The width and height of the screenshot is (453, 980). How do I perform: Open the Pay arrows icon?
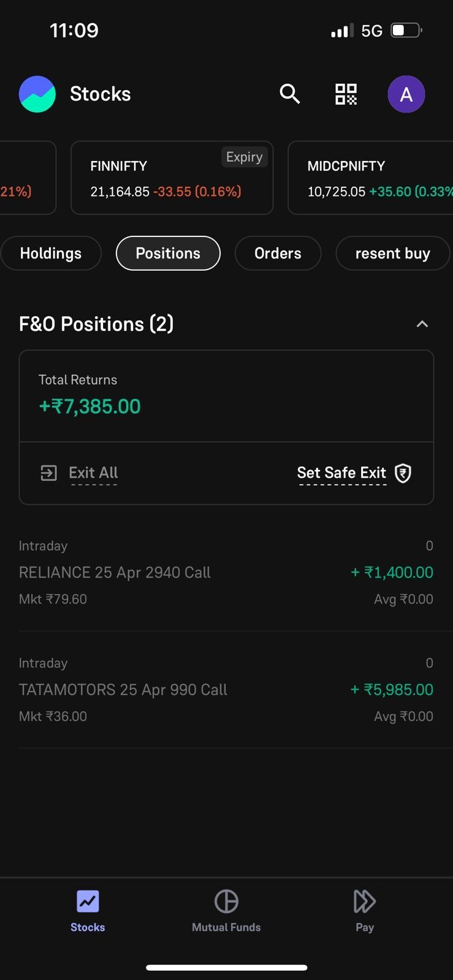(x=364, y=901)
